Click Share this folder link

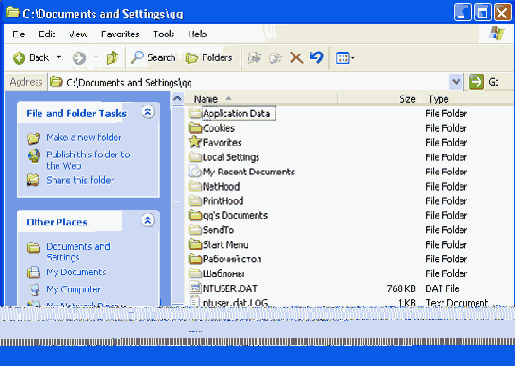(80, 180)
